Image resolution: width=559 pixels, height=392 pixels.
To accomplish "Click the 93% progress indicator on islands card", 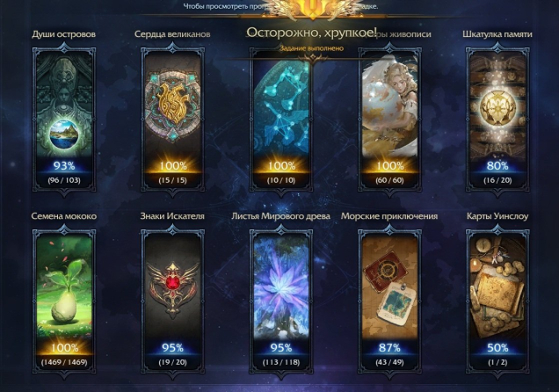I will pyautogui.click(x=64, y=166).
